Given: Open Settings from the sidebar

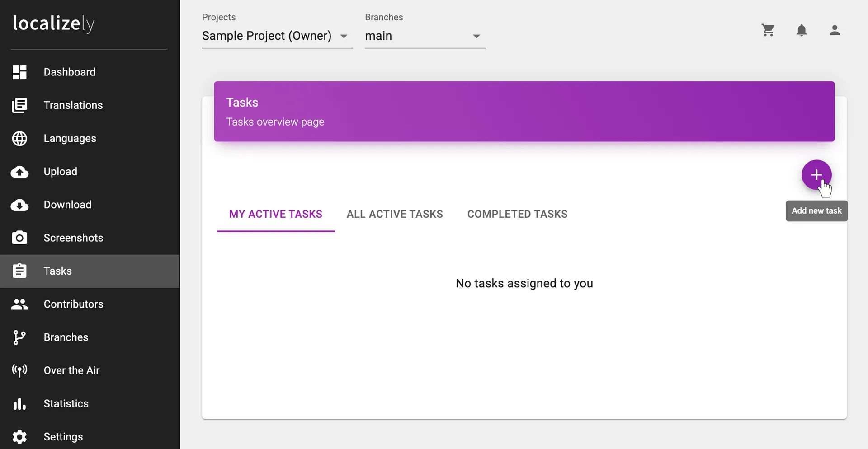Looking at the screenshot, I should click(63, 436).
